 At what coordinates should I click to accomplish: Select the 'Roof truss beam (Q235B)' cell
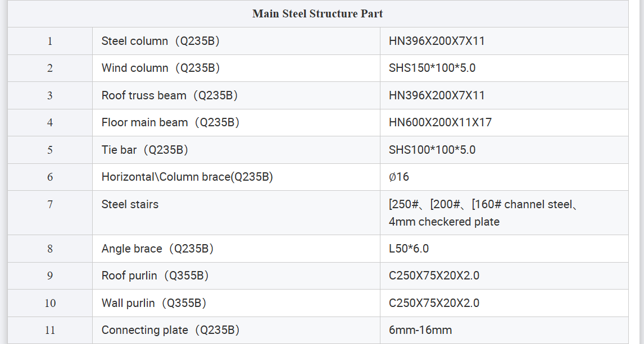click(169, 95)
